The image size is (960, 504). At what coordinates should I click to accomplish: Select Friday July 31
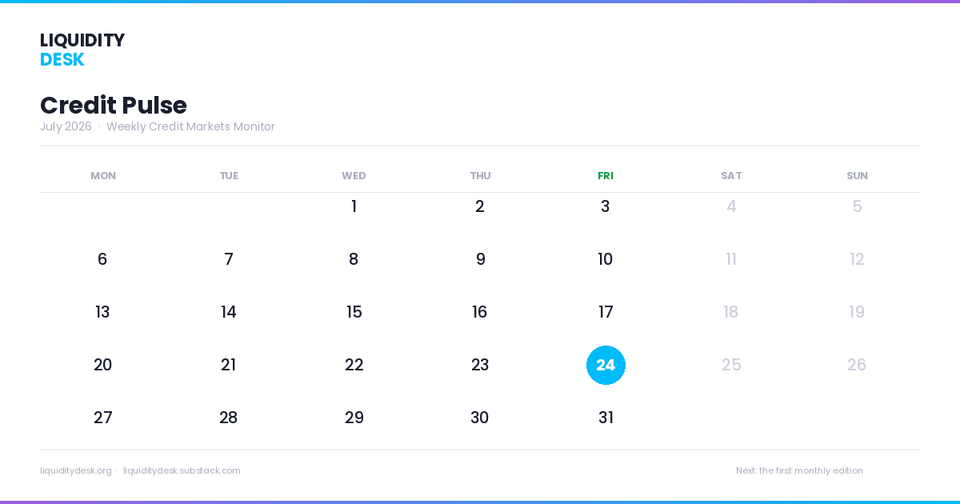[x=606, y=418]
